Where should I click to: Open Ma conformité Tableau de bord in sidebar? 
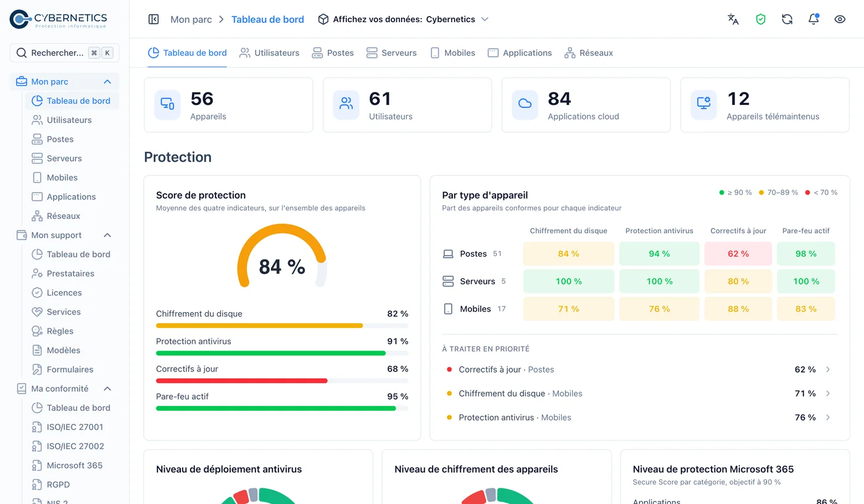(x=72, y=408)
